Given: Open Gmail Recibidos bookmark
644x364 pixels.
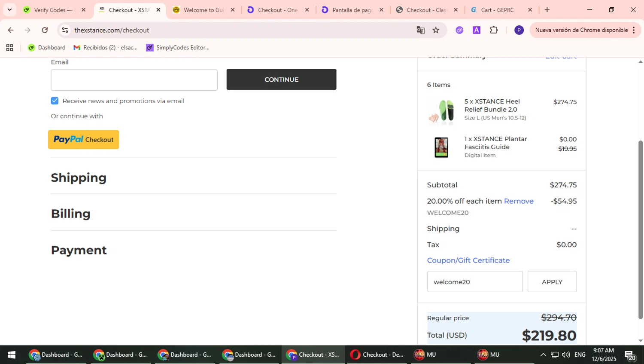Looking at the screenshot, I should pos(106,48).
